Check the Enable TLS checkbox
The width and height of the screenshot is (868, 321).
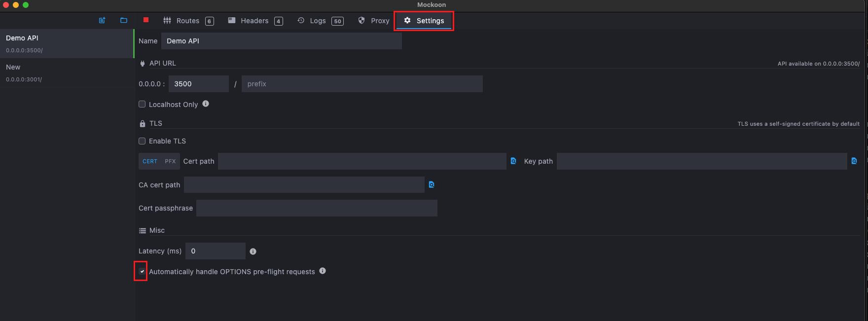(x=142, y=141)
